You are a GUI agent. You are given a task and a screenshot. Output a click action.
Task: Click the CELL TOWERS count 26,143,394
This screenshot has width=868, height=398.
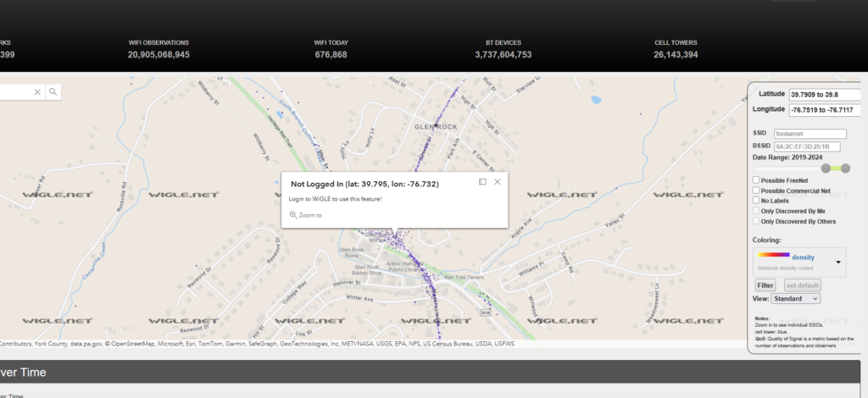(676, 55)
